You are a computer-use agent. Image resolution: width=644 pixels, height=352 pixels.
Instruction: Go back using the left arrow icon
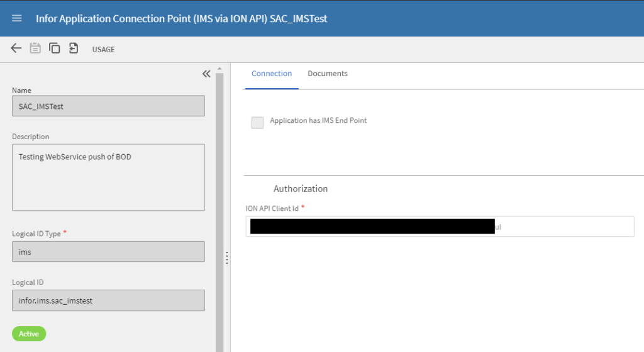point(16,48)
